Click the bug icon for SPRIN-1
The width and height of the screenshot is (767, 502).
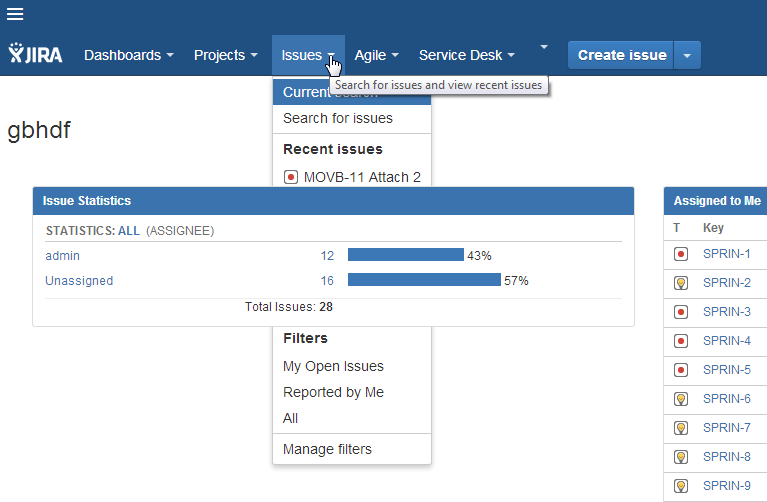(680, 254)
